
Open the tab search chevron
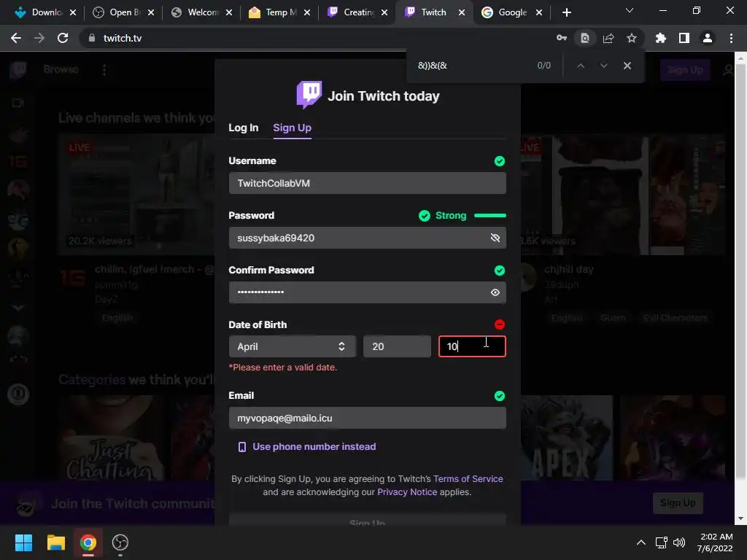pyautogui.click(x=630, y=10)
